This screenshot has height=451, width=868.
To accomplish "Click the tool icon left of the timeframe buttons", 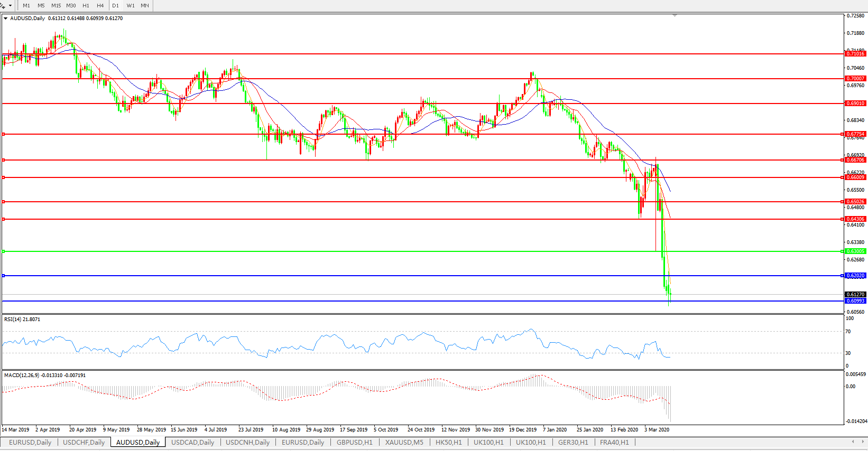I will [x=2, y=6].
